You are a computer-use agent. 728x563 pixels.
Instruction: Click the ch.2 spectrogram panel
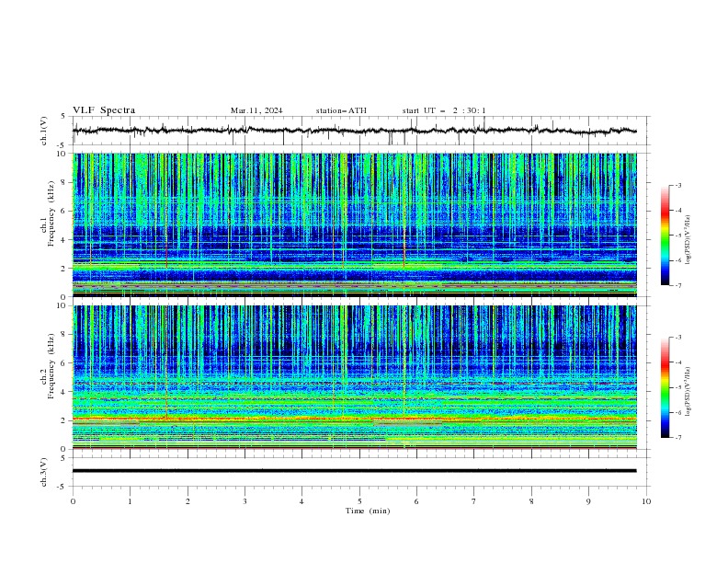click(355, 377)
